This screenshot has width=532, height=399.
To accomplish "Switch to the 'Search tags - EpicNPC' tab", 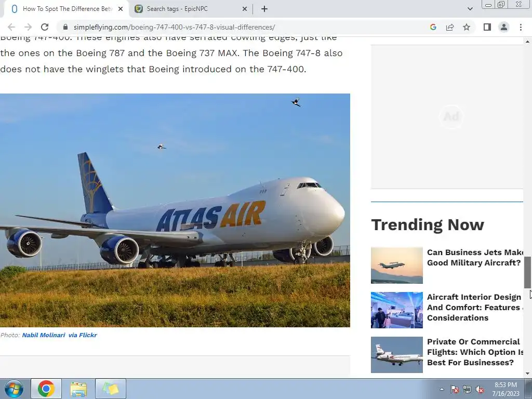I will pyautogui.click(x=191, y=9).
